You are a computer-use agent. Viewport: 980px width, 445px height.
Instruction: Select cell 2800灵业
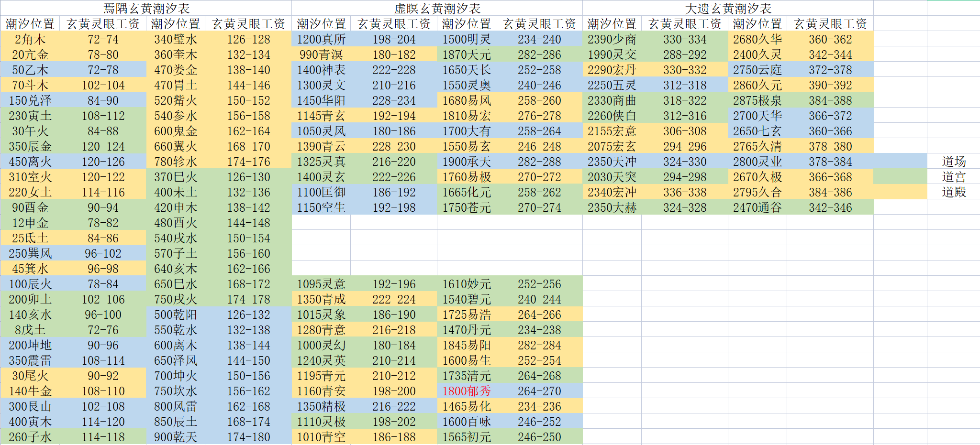point(757,161)
